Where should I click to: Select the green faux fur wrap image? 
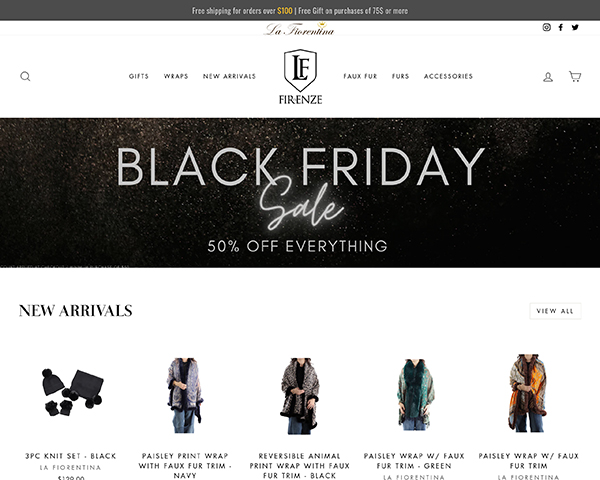click(x=414, y=395)
